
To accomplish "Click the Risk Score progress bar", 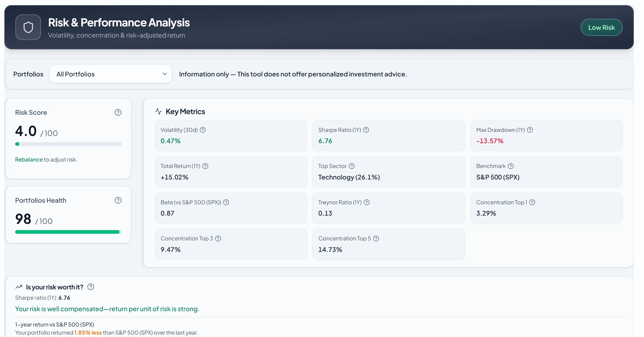I will pos(68,144).
